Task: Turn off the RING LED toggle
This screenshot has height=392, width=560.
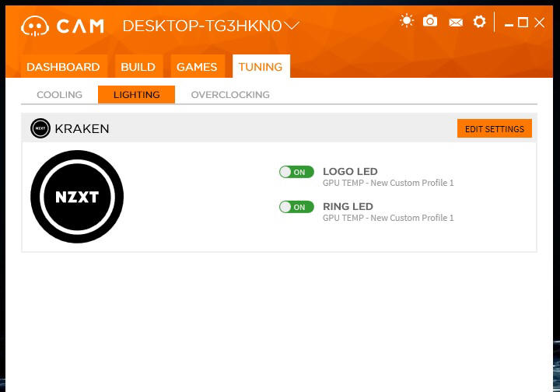Action: coord(296,207)
